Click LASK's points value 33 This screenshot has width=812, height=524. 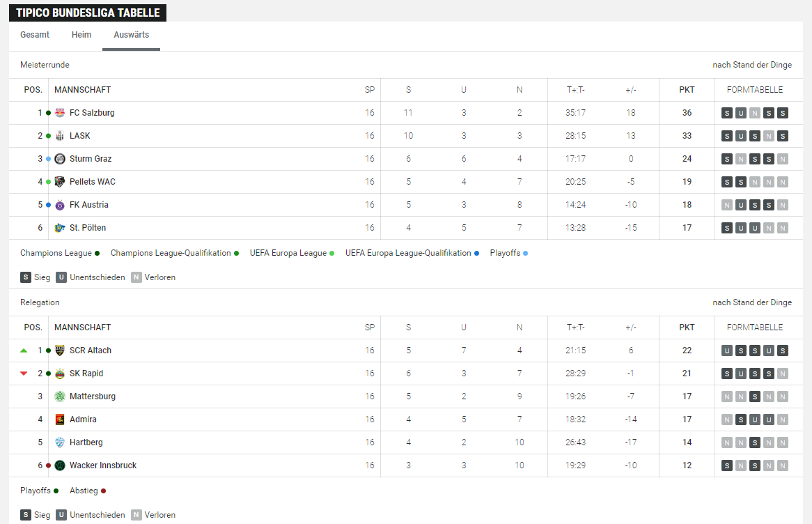coord(687,136)
